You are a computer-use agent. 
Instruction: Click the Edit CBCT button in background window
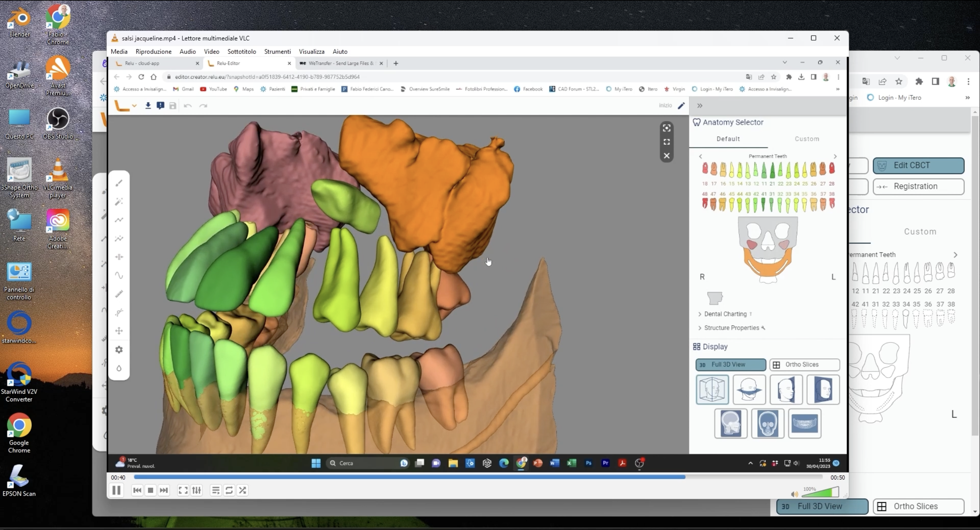pos(918,166)
